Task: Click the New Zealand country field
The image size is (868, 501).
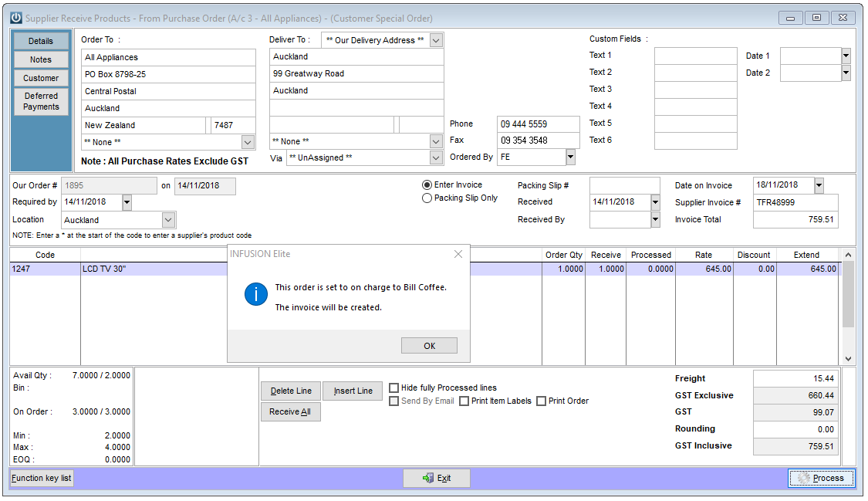Action: (x=144, y=126)
